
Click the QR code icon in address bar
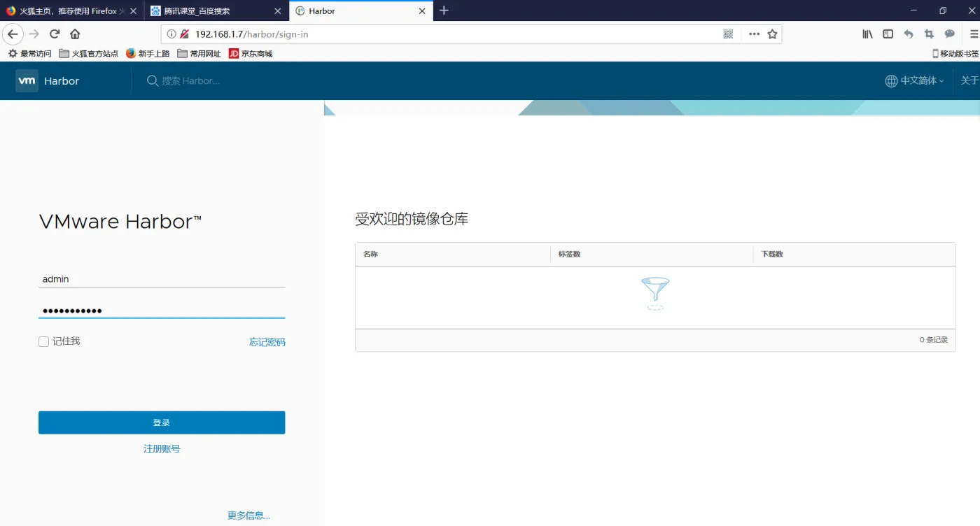(728, 34)
